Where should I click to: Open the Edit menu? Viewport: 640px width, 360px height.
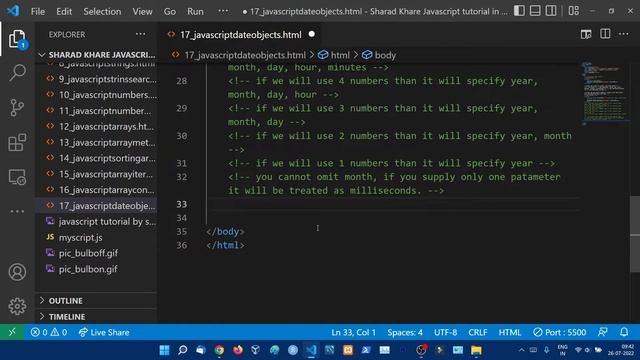pos(64,11)
